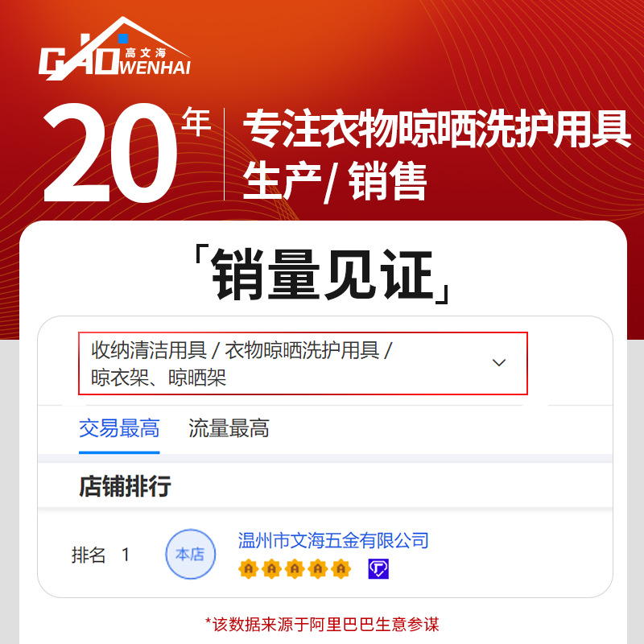Click the 生产/销售 banner text
This screenshot has height=644, width=644.
click(x=335, y=181)
